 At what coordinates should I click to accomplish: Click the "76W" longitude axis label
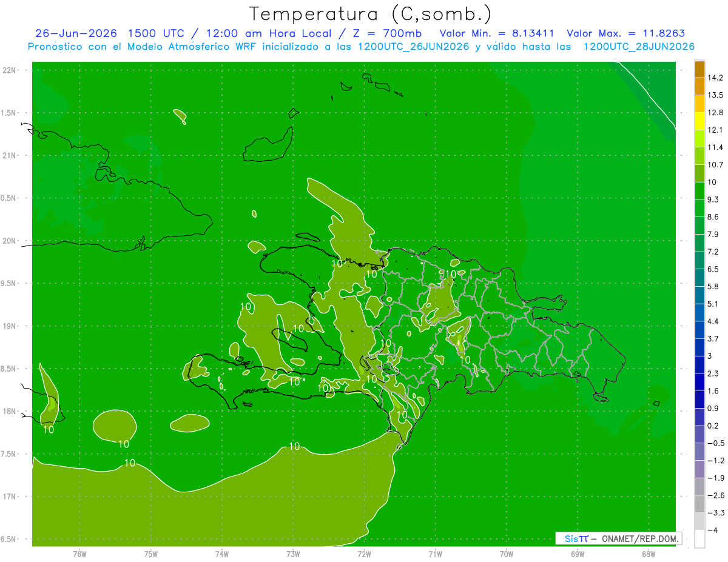click(79, 554)
